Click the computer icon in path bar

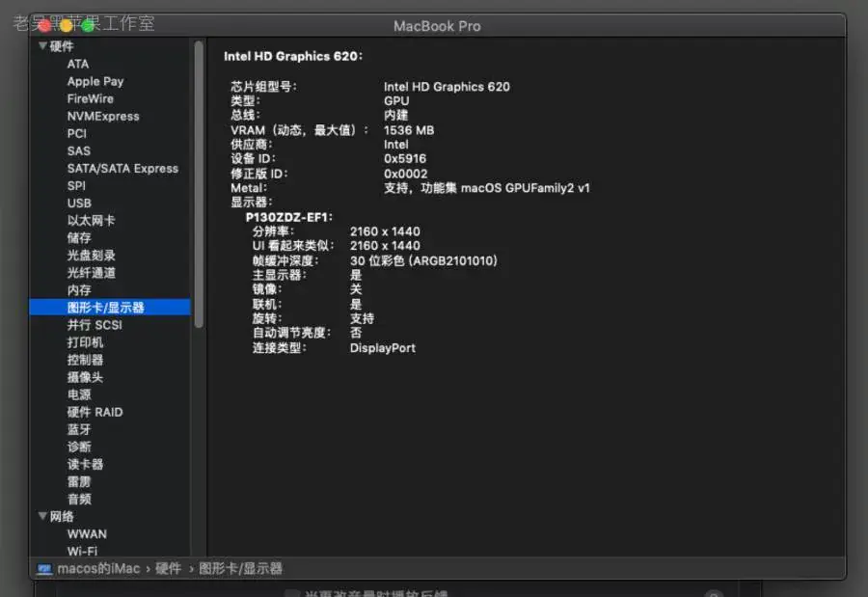tap(44, 569)
